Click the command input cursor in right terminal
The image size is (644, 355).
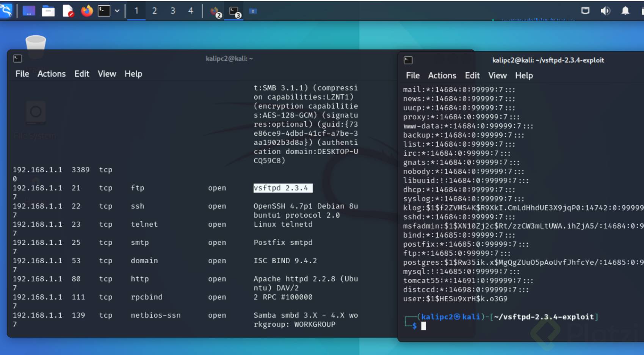423,326
